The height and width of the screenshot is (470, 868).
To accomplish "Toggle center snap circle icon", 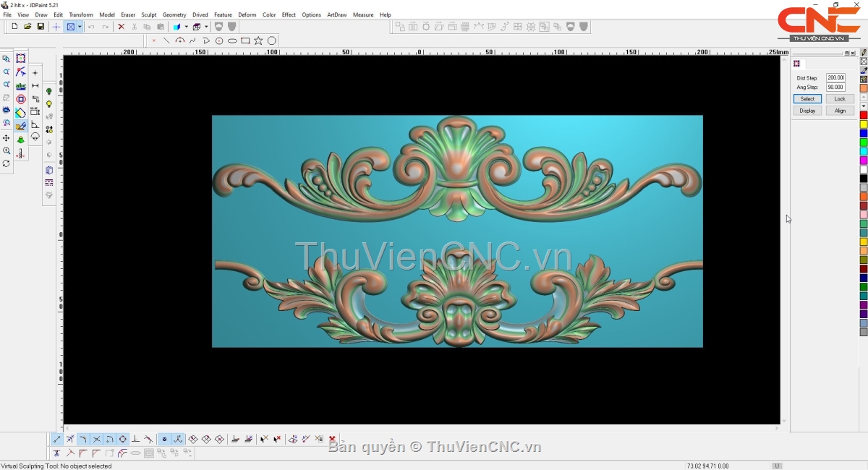I will [122, 439].
